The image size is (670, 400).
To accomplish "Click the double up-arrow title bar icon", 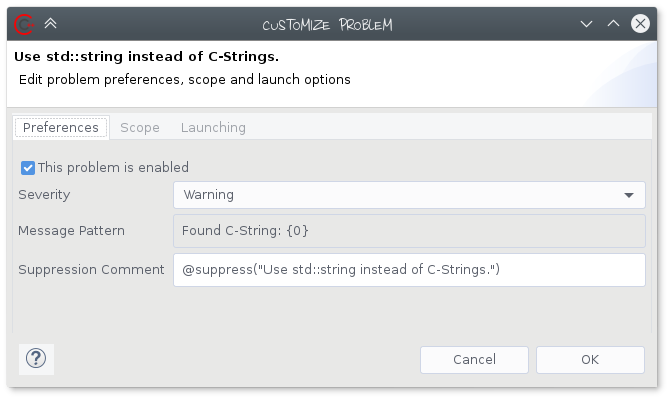I will [50, 23].
